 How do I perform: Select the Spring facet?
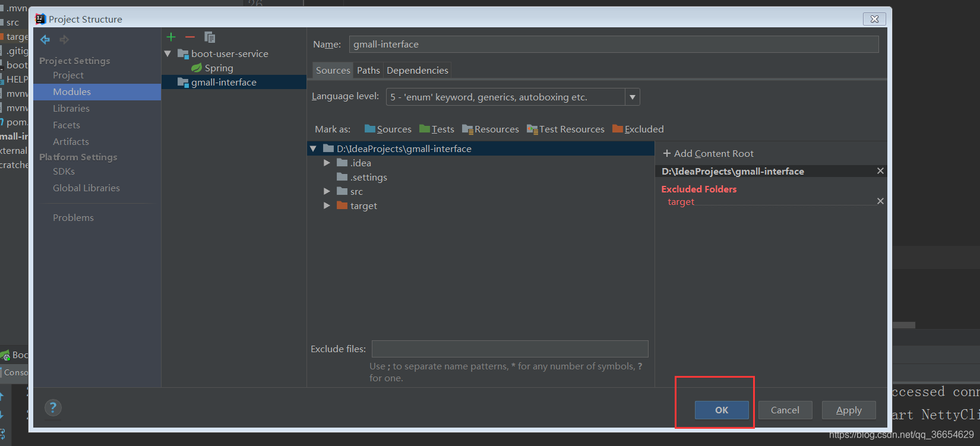pos(219,68)
